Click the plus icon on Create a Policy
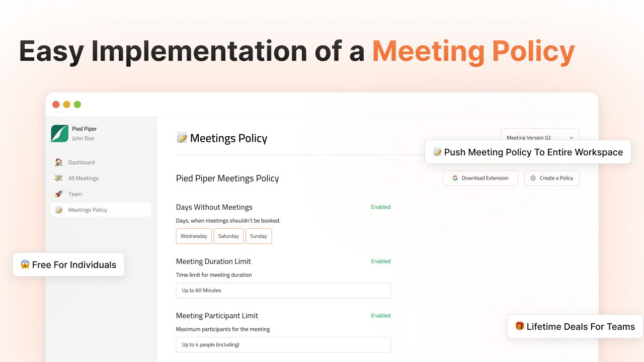The width and height of the screenshot is (644, 362). pyautogui.click(x=533, y=178)
